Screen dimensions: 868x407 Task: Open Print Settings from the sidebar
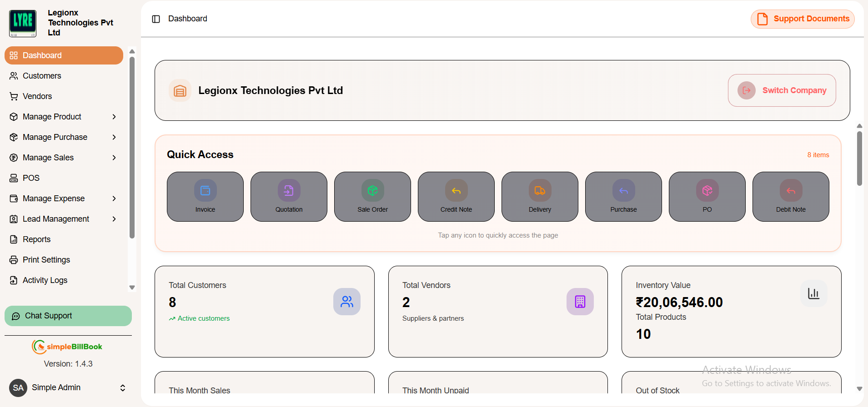click(x=64, y=260)
